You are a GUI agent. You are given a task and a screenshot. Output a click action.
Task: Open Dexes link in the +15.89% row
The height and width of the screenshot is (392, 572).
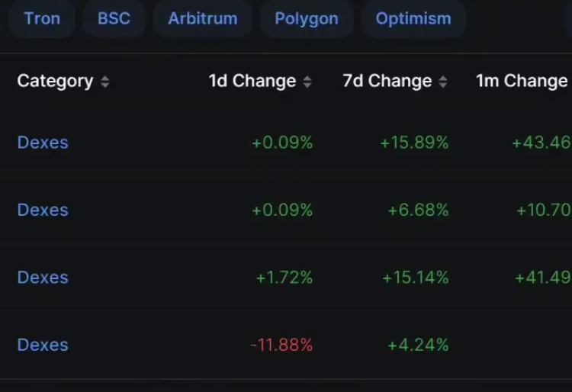[43, 143]
